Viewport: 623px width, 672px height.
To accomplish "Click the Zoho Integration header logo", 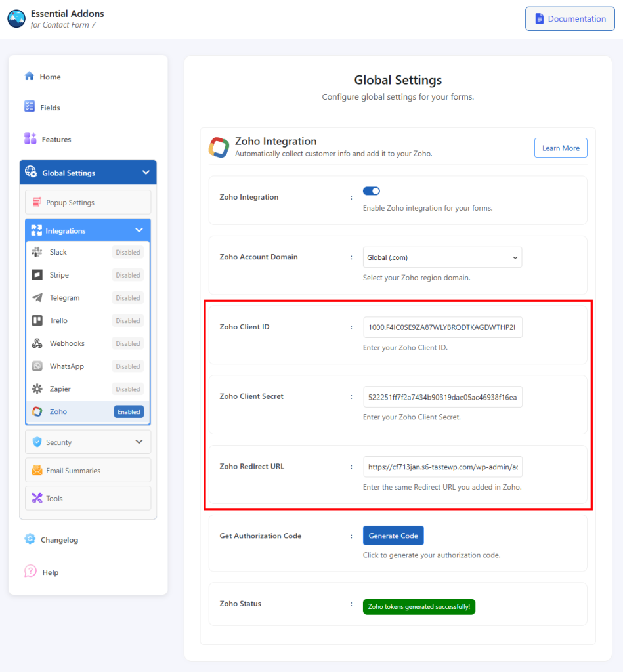I will click(x=219, y=147).
